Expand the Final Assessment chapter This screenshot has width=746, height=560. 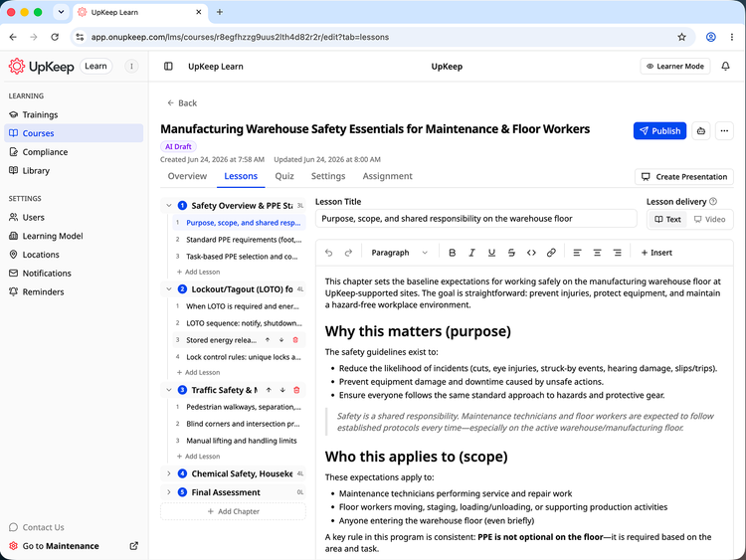point(169,492)
